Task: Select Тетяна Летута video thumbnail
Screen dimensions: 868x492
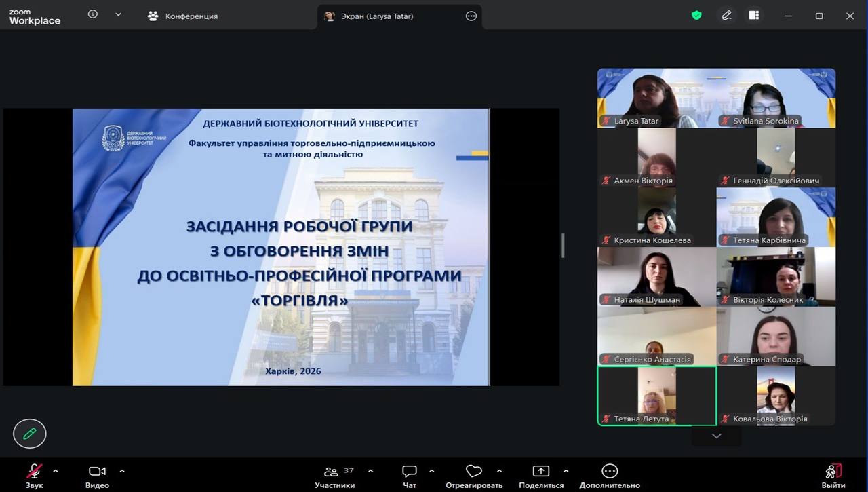Action: 656,396
